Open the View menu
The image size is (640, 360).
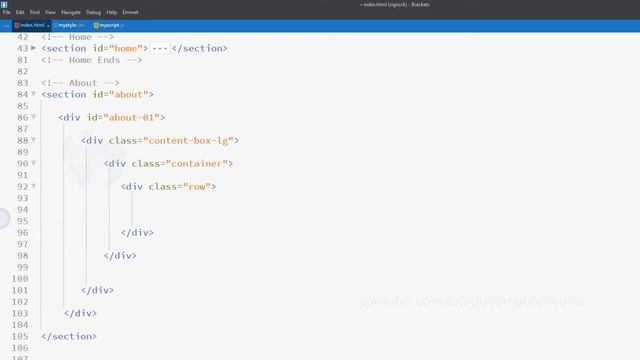click(50, 12)
